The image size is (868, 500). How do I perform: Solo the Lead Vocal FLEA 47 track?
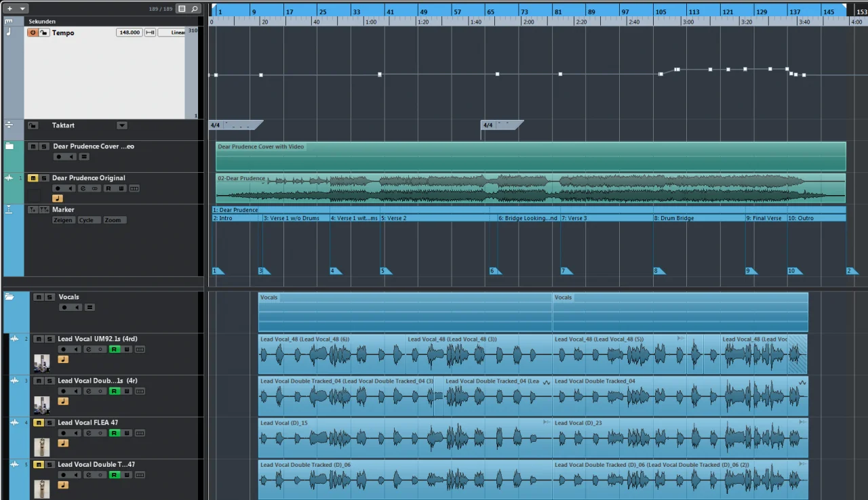click(x=50, y=423)
